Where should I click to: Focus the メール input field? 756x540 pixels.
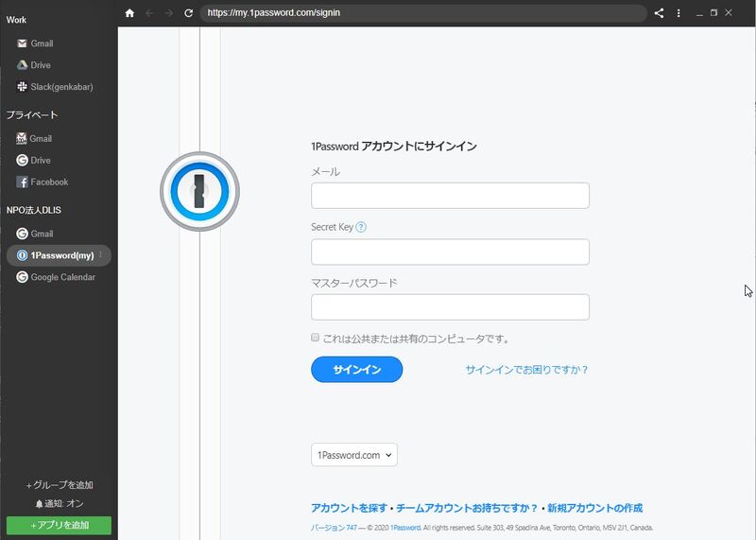450,196
